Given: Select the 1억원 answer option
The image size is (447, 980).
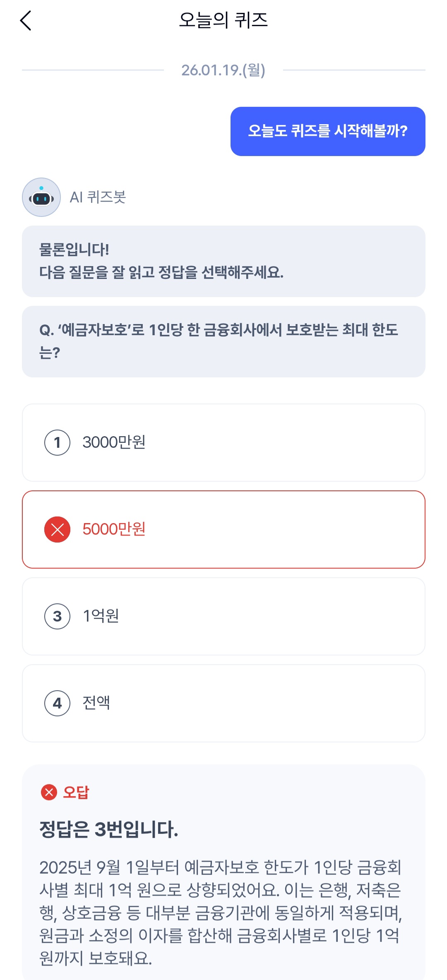Looking at the screenshot, I should pos(223,616).
